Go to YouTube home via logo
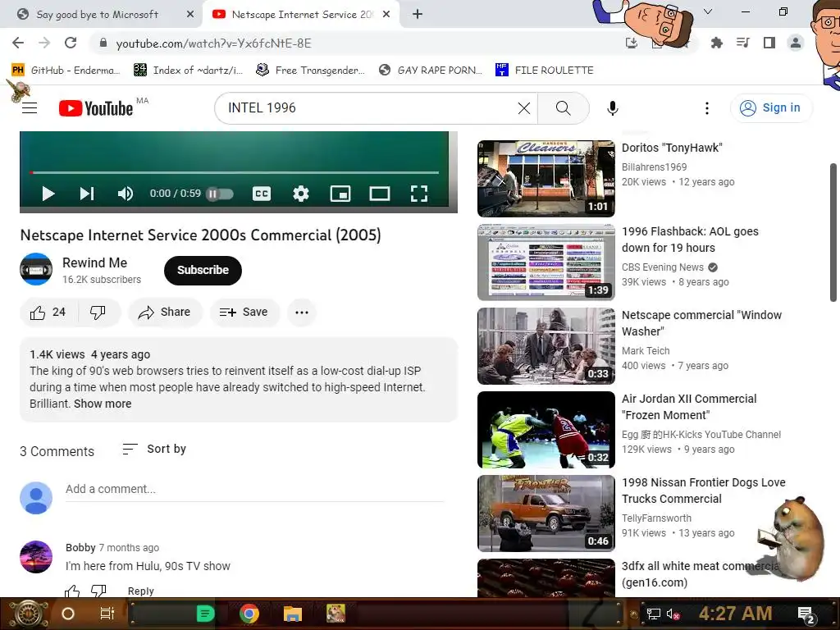The width and height of the screenshot is (840, 630). tap(96, 108)
